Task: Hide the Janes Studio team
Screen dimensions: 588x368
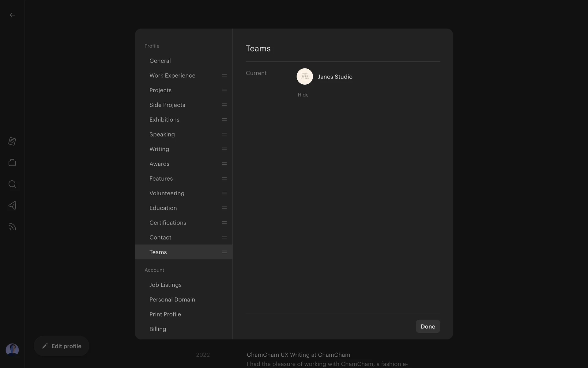Action: click(x=303, y=95)
